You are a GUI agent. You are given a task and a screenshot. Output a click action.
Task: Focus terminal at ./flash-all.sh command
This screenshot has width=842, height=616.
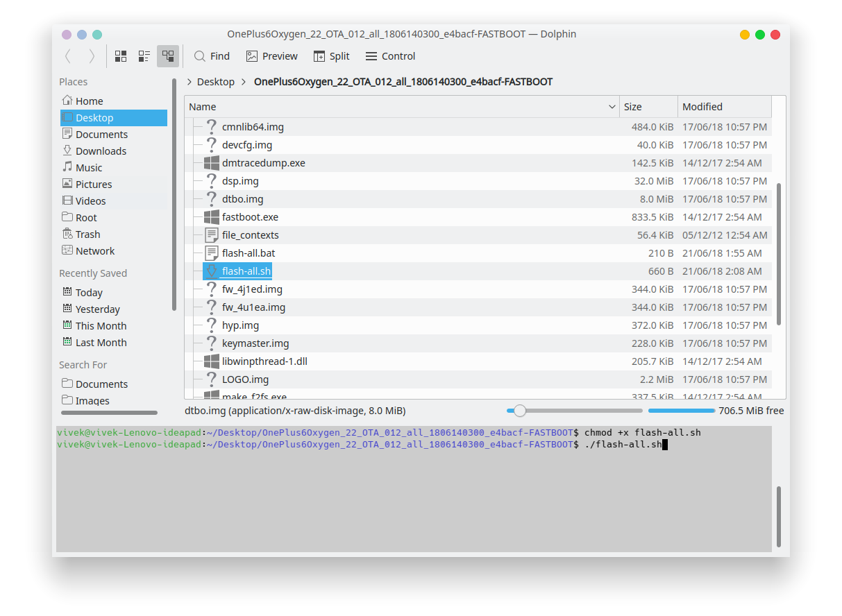click(x=623, y=444)
